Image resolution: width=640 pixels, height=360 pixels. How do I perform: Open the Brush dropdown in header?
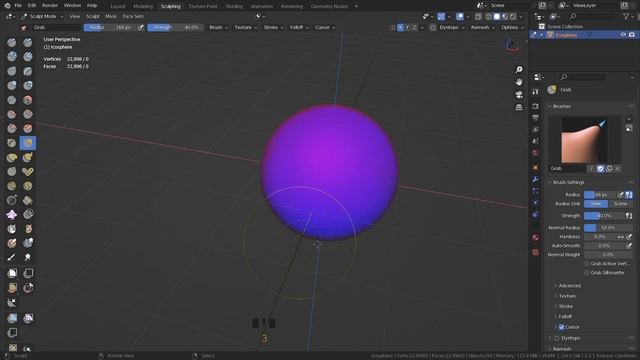click(x=218, y=27)
